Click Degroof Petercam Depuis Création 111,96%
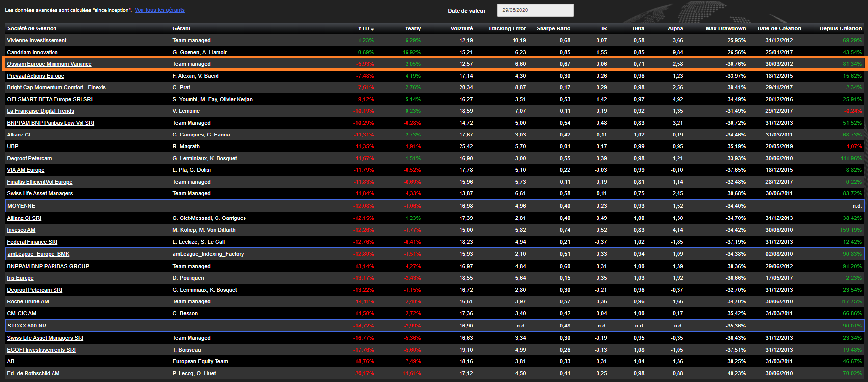Image resolution: width=868 pixels, height=382 pixels. [x=851, y=158]
